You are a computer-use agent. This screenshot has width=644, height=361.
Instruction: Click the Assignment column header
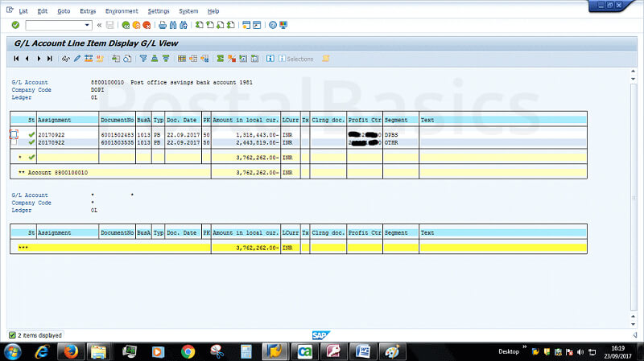pyautogui.click(x=55, y=120)
